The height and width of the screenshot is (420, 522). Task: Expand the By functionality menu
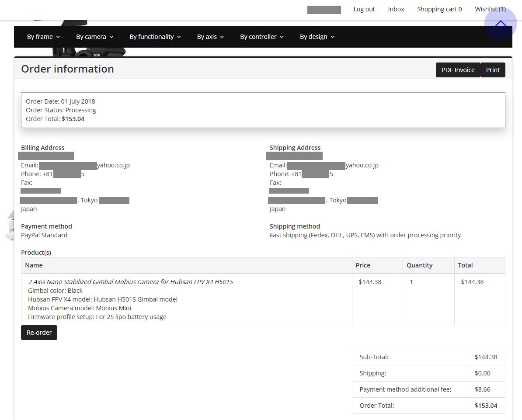click(155, 37)
